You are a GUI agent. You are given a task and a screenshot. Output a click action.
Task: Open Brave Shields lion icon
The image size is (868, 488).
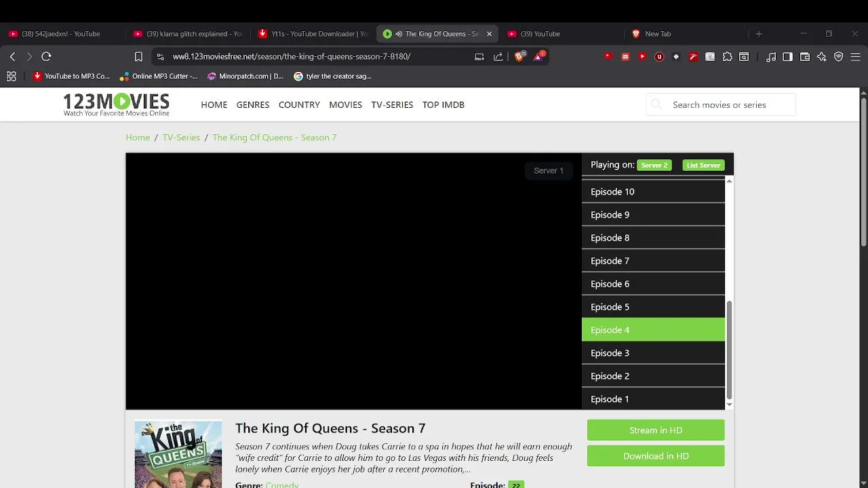519,56
